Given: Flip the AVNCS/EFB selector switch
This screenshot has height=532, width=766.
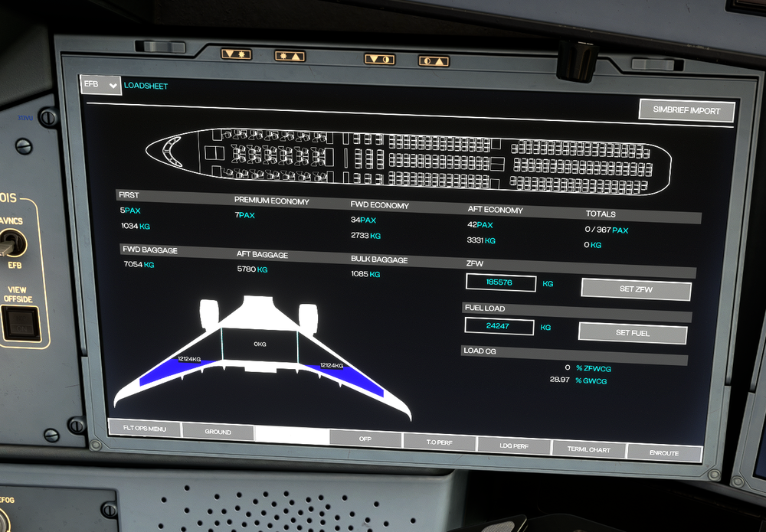Looking at the screenshot, I should [11, 245].
